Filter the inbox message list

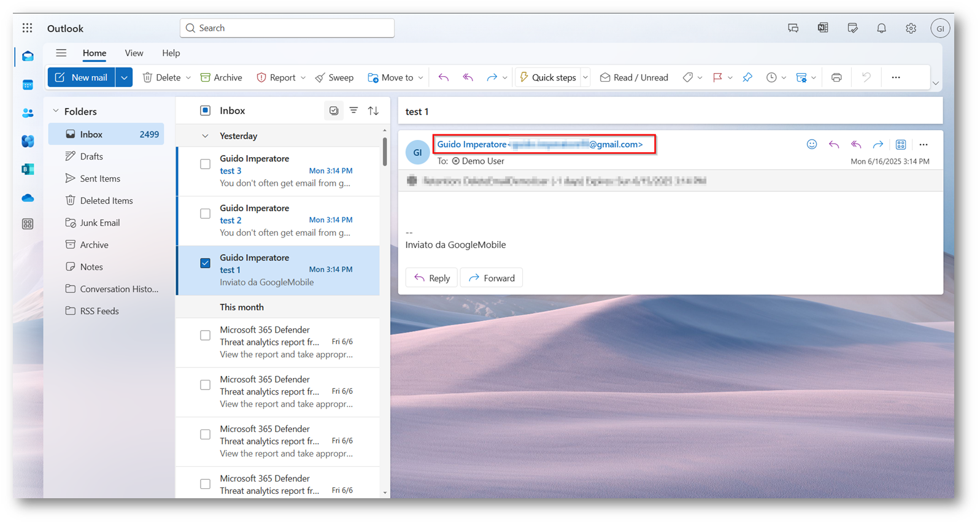[353, 110]
